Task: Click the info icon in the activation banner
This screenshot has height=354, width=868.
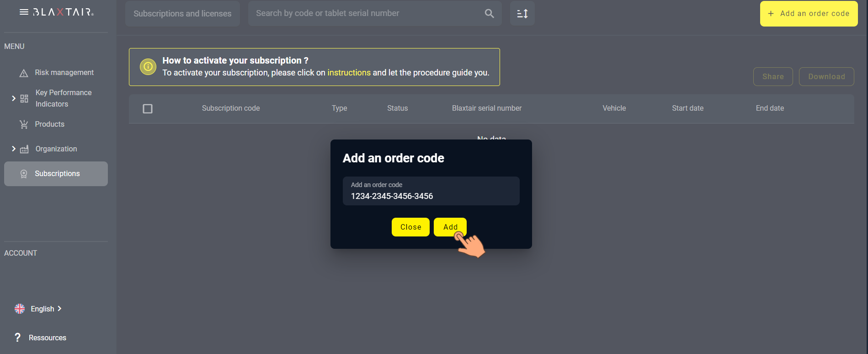Action: pyautogui.click(x=147, y=67)
